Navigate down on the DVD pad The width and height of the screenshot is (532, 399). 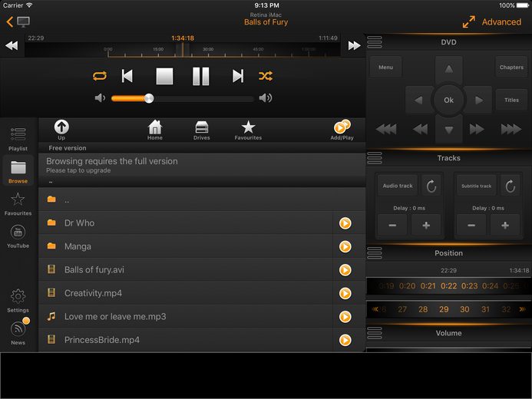(x=449, y=130)
